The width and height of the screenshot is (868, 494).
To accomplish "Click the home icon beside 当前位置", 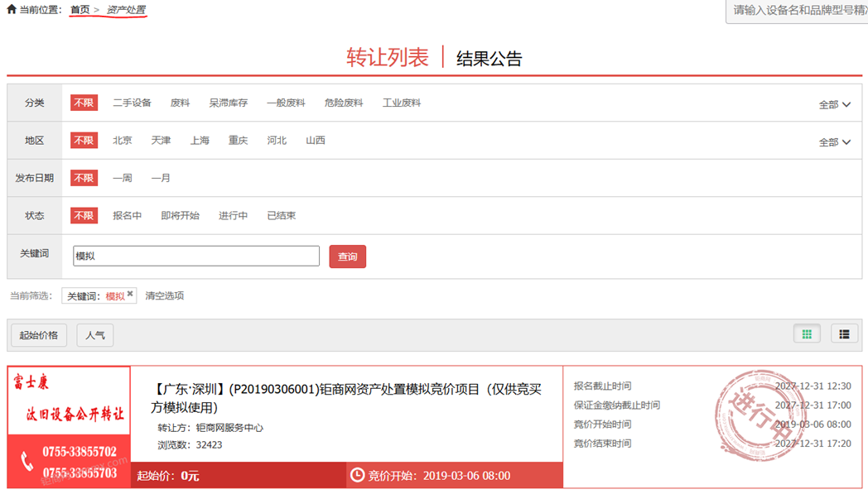I will coord(11,9).
